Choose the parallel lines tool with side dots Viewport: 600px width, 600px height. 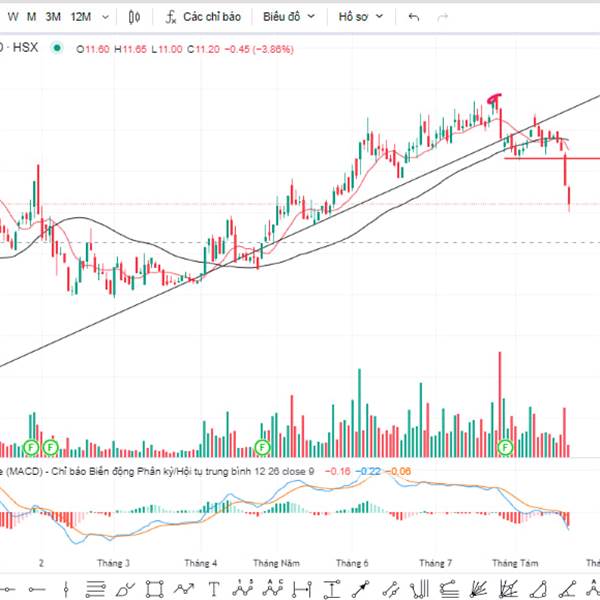pos(95,589)
